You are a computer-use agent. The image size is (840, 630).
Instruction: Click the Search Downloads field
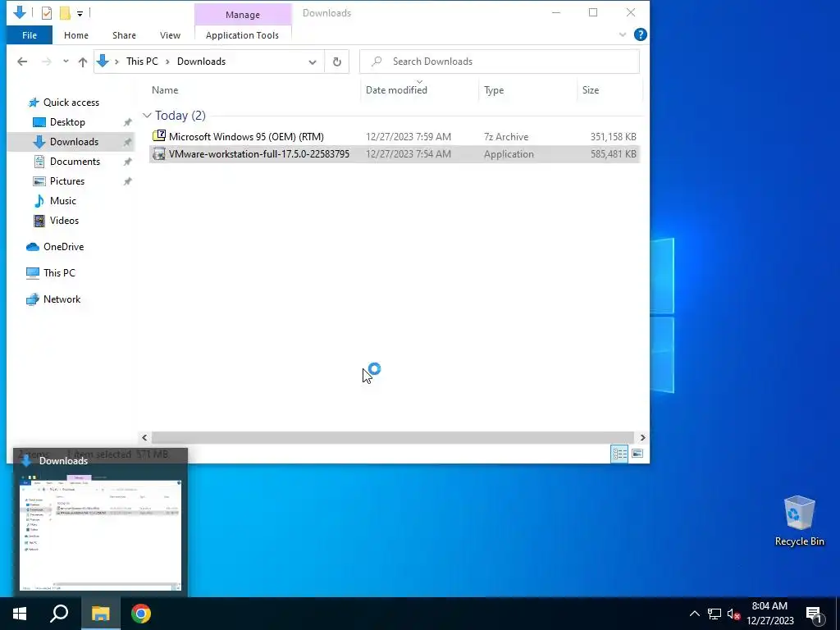(x=500, y=62)
